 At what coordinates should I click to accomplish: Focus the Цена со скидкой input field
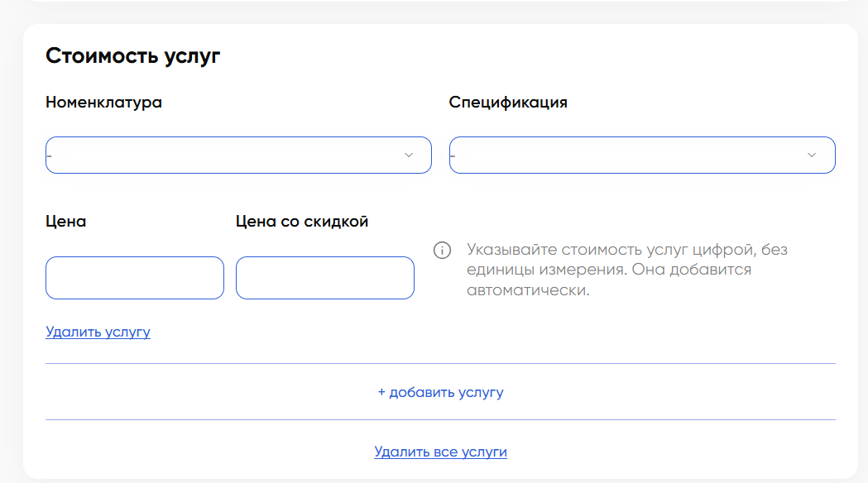(x=325, y=278)
